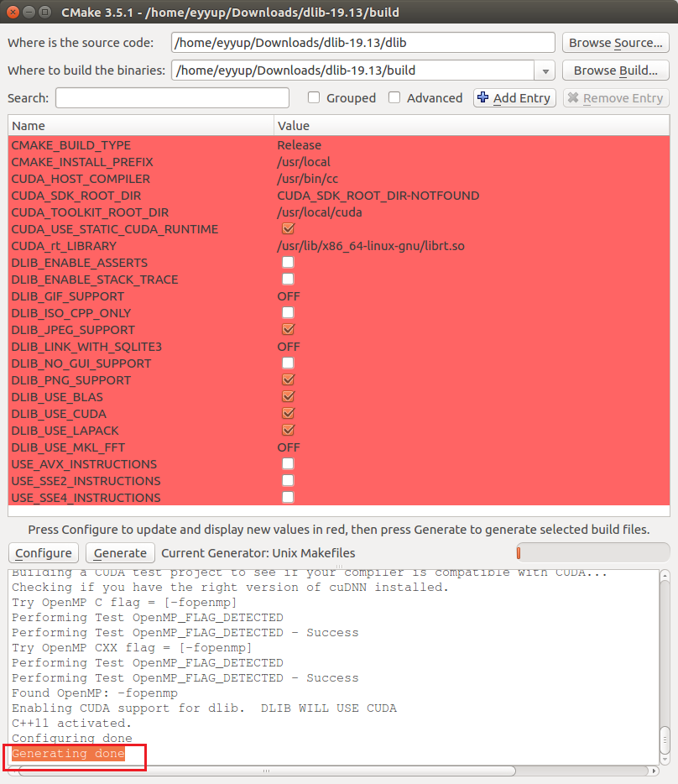Edit the Release build type value
The height and width of the screenshot is (784, 678).
tap(299, 145)
